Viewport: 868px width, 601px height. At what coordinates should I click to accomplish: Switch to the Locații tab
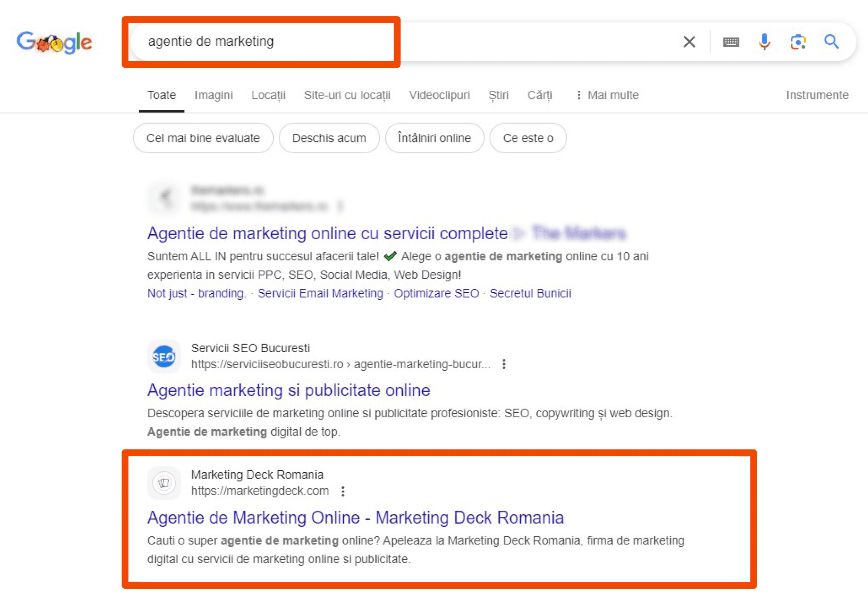pyautogui.click(x=268, y=95)
